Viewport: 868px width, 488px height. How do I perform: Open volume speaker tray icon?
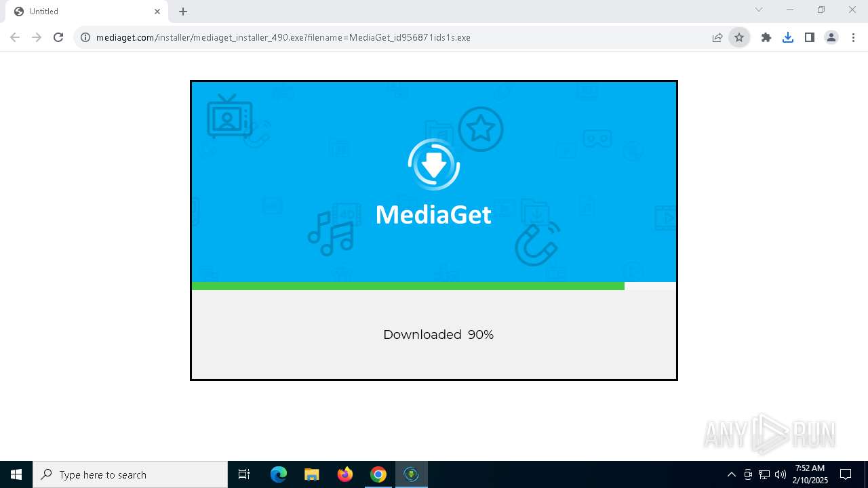click(781, 474)
